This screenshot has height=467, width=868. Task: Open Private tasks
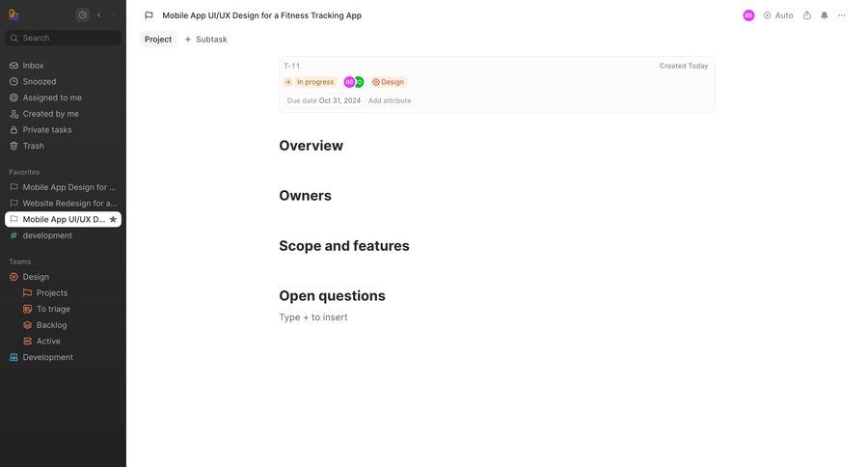click(63, 129)
